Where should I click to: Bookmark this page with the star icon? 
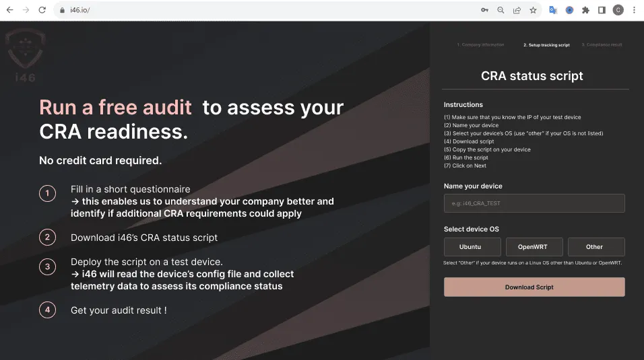[x=533, y=10]
